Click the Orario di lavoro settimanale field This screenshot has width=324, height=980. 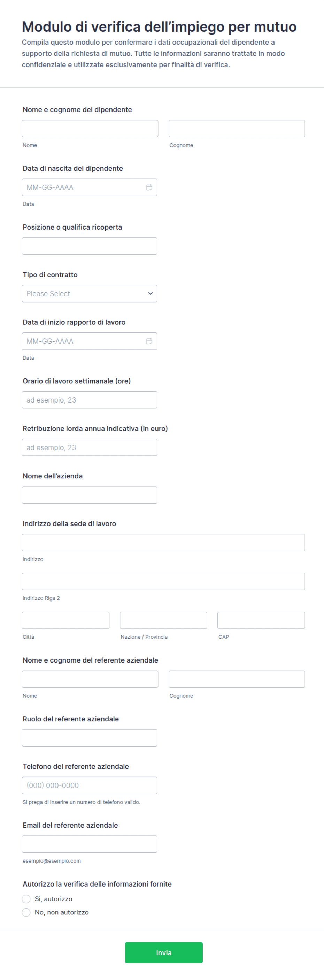(x=90, y=400)
